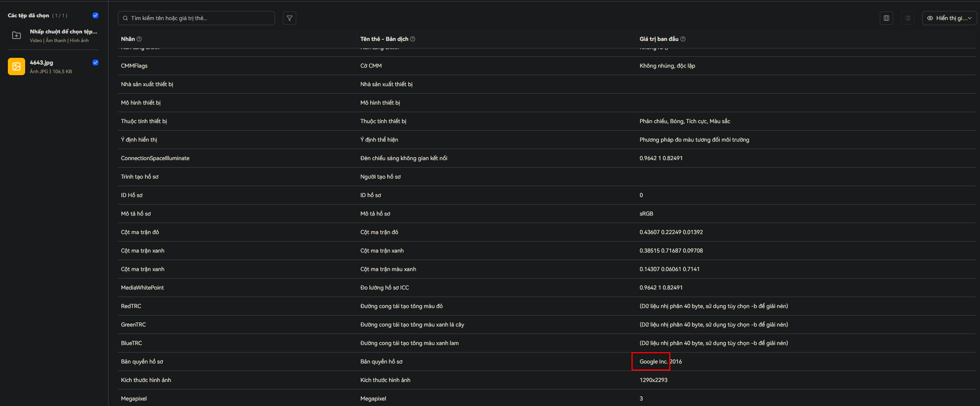This screenshot has height=406, width=980.
Task: Toggle the Các tệp đã chọn checkbox
Action: 95,15
